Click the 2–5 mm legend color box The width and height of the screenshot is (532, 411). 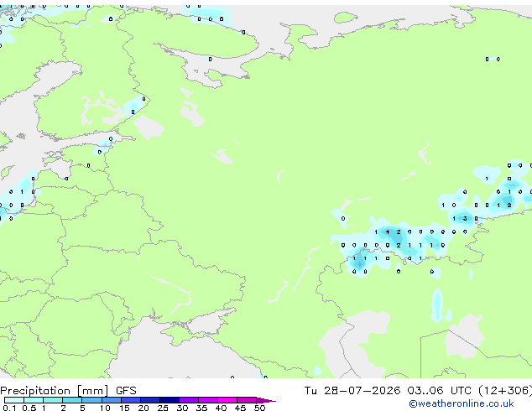72,400
